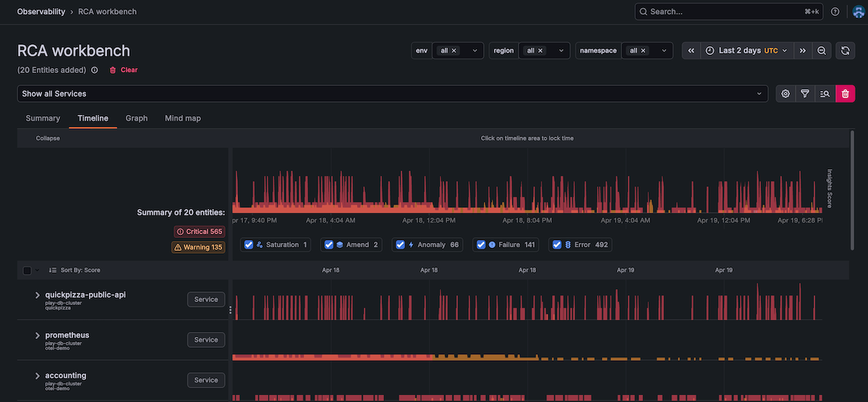Click the drag handle beside quickpizza row
This screenshot has height=402, width=868.
231,309
